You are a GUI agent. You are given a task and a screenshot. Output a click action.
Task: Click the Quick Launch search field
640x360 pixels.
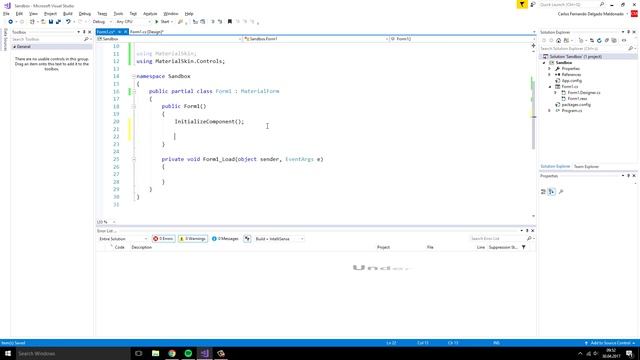click(571, 4)
